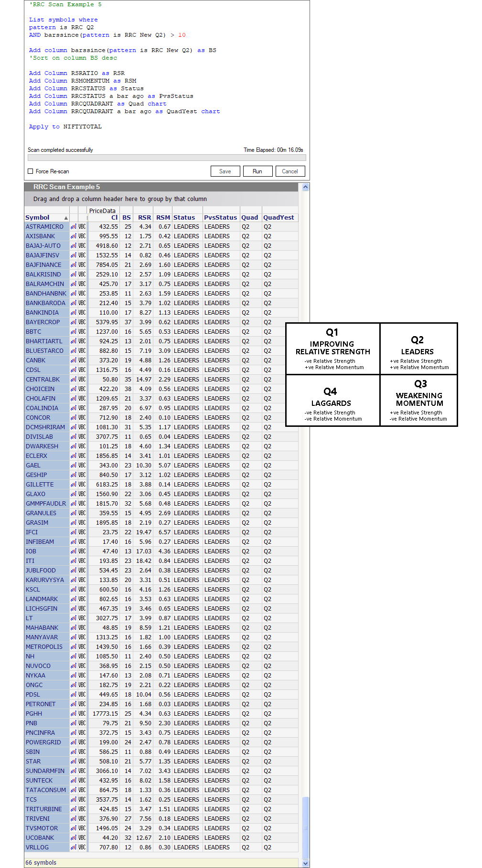Screen dimensions: 482x868
Task: Sort by the RSM column header
Action: coord(163,218)
